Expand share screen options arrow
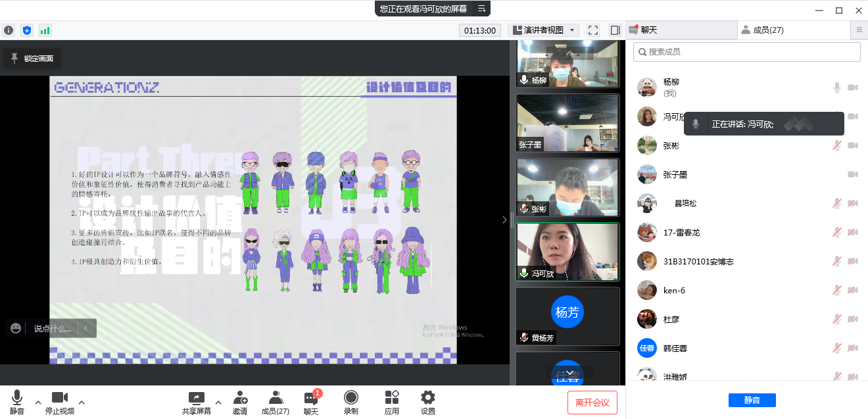The height and width of the screenshot is (419, 868). [x=218, y=402]
